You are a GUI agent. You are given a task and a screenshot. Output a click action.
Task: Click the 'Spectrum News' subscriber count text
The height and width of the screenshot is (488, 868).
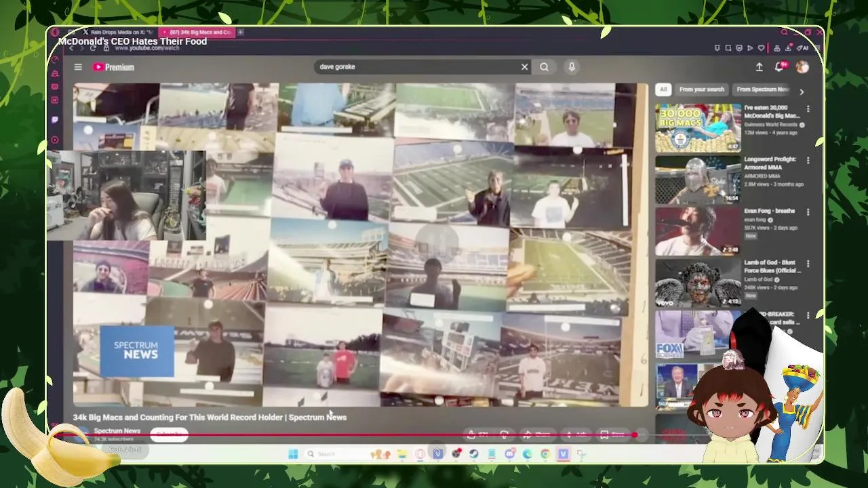coord(114,439)
